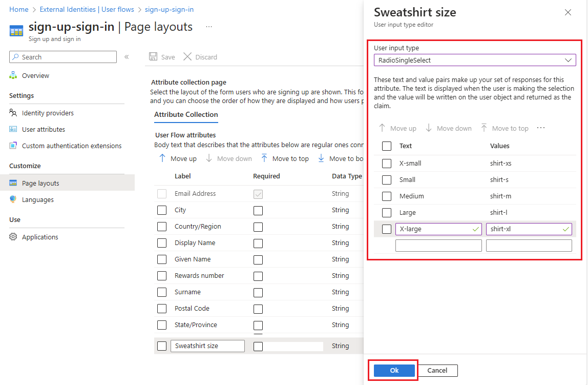Screen dimensions: 588x385
Task: Click the Applications gear icon
Action: tap(13, 237)
